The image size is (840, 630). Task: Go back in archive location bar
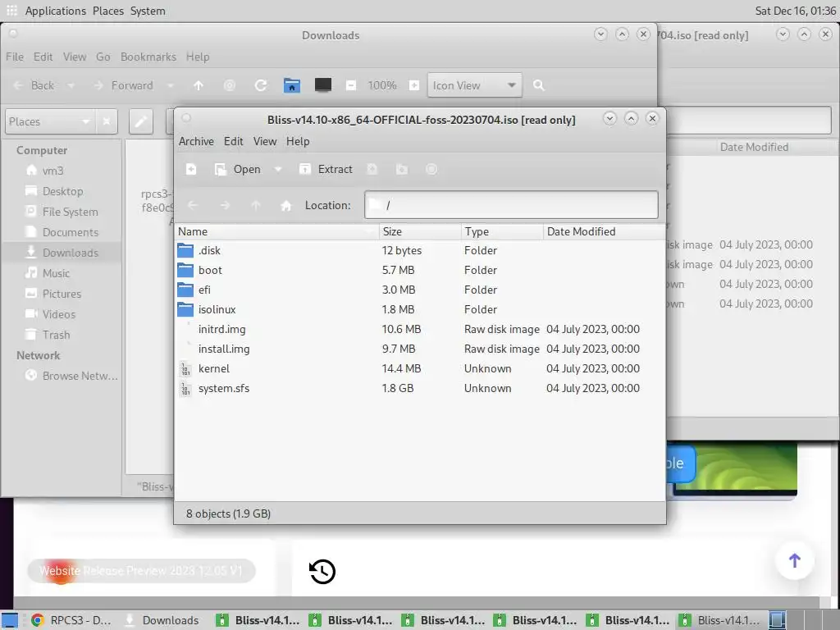click(x=194, y=205)
